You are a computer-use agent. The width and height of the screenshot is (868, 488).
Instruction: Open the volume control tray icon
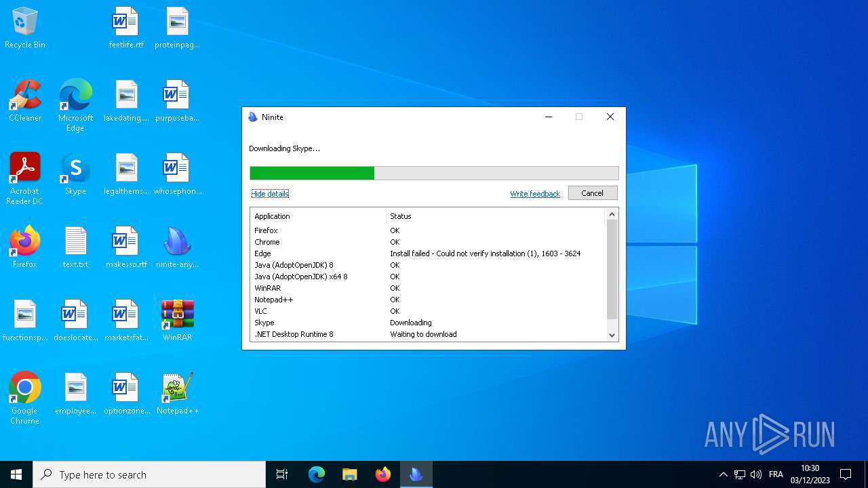[x=756, y=474]
